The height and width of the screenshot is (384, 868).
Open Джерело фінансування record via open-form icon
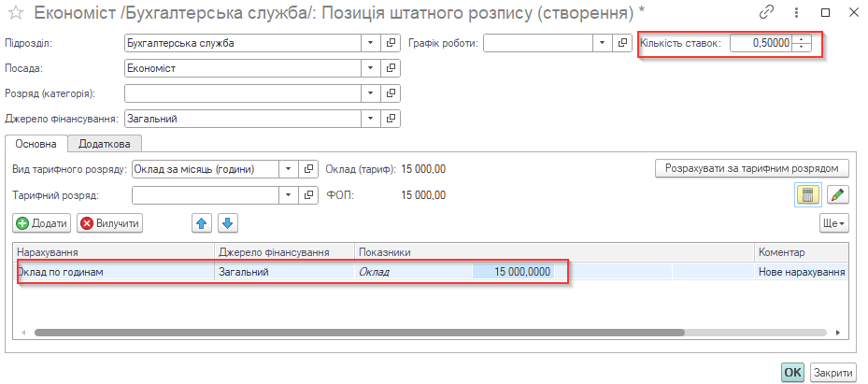391,119
